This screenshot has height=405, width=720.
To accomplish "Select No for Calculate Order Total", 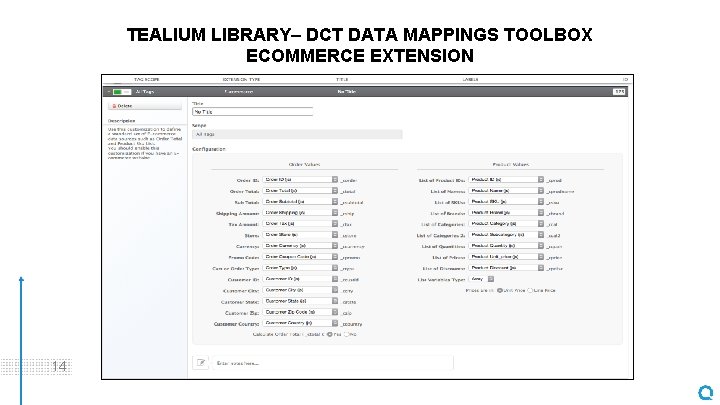I will tap(347, 334).
